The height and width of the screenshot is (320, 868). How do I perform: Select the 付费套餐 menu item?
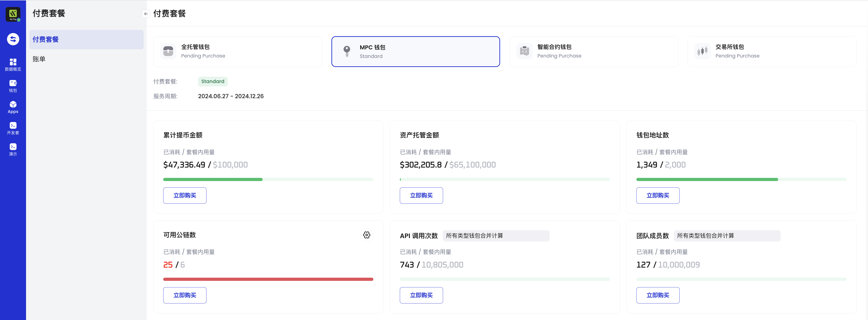click(x=86, y=39)
